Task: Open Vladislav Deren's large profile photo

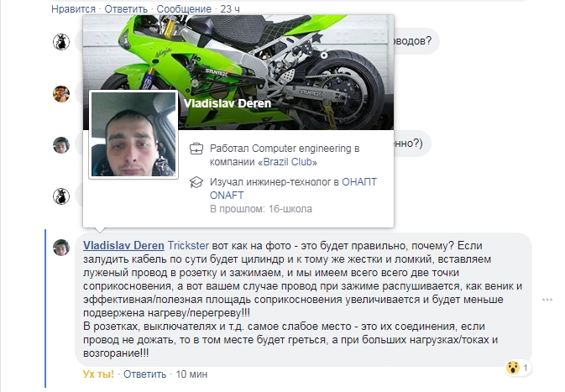Action: click(x=133, y=134)
